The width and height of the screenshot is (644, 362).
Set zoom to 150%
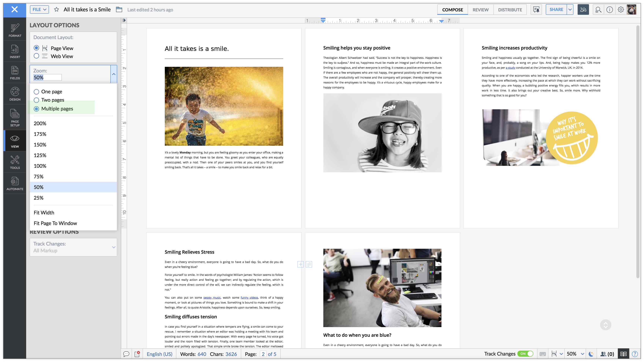pyautogui.click(x=40, y=145)
